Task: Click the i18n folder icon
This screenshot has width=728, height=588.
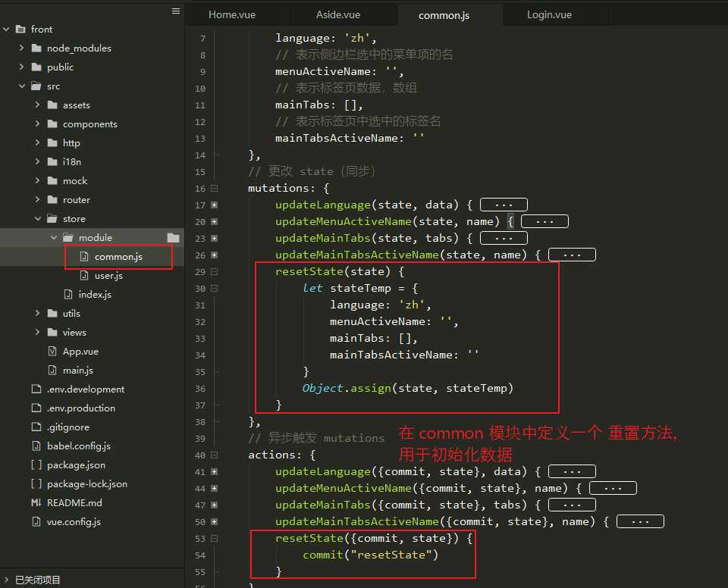Action: coord(52,162)
